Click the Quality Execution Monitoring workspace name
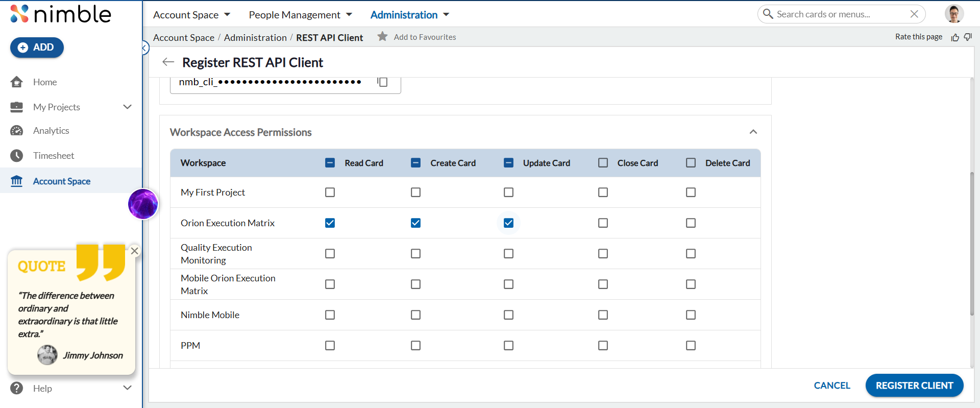 [x=216, y=254]
